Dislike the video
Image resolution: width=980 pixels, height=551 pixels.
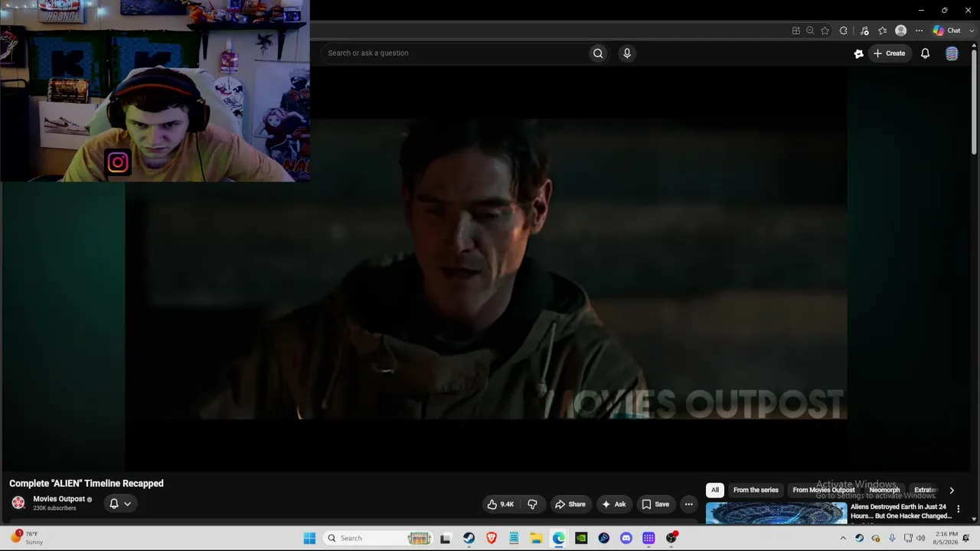pos(532,504)
